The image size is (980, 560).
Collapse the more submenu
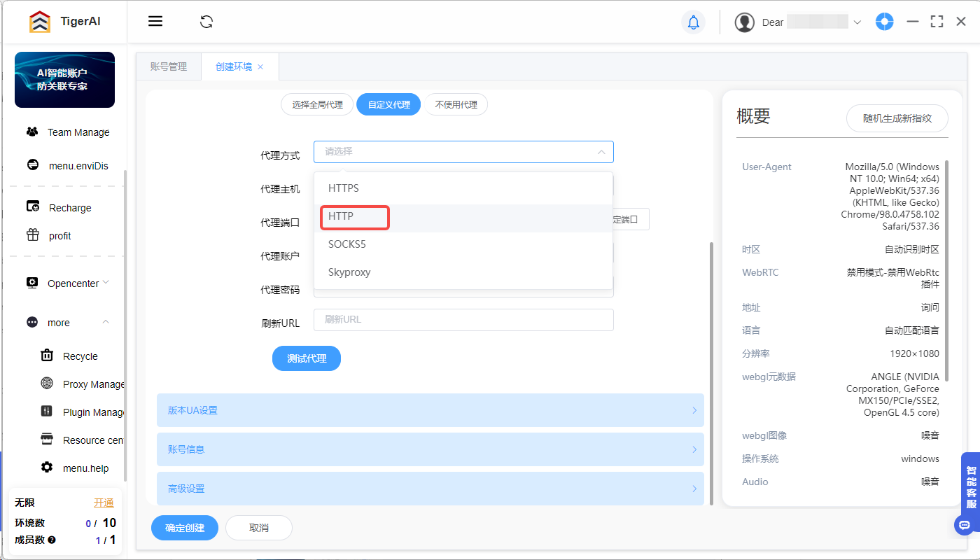pos(106,321)
